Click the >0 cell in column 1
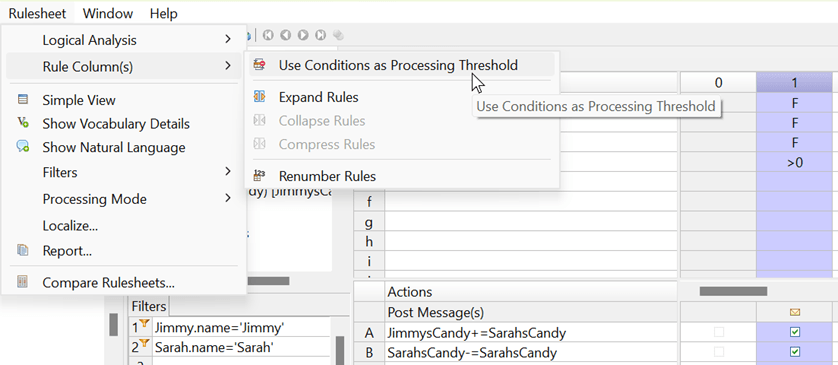 click(795, 162)
